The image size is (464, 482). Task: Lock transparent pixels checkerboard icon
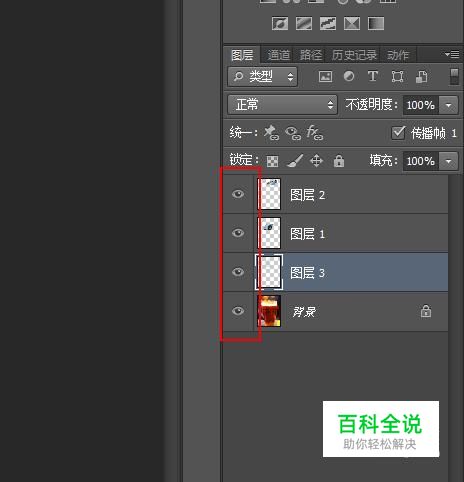[x=272, y=161]
